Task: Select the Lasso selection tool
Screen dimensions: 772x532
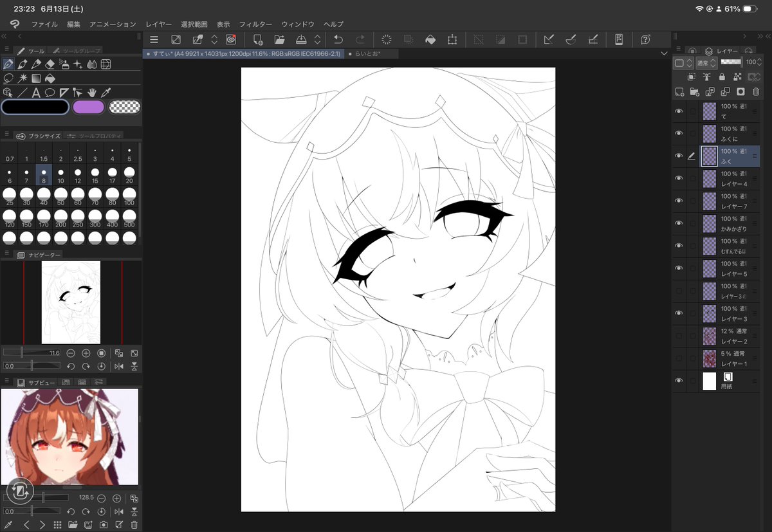Action: click(x=8, y=78)
